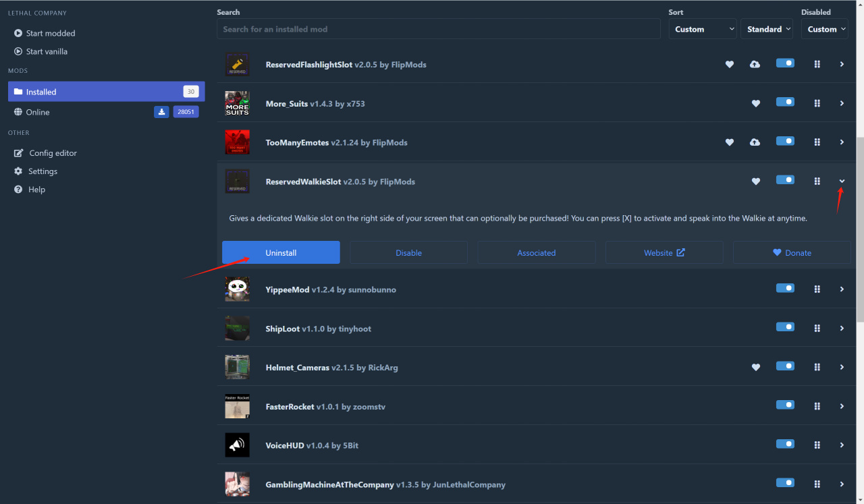Click the YippeeMod mod thumbnail
Viewport: 864px width, 504px height.
click(x=237, y=289)
